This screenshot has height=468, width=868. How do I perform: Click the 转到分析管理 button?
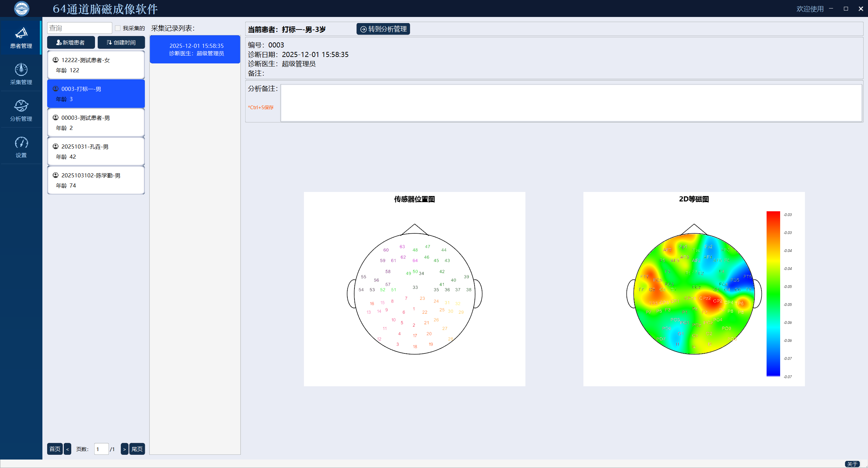383,29
